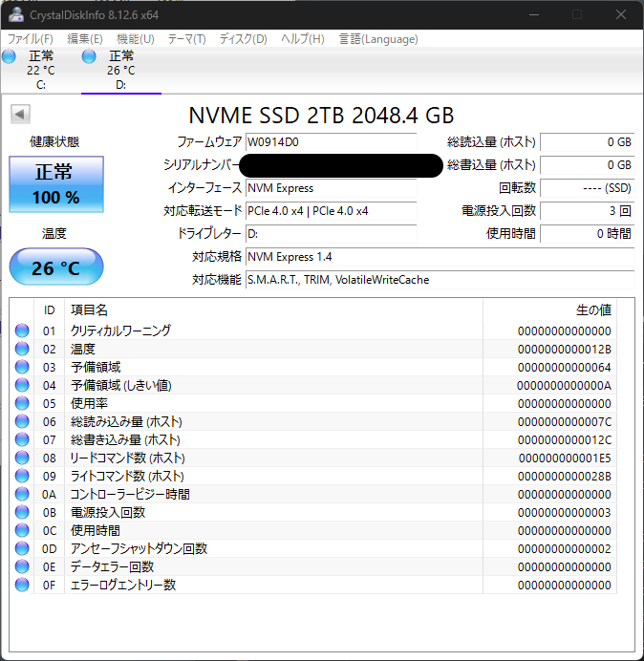Click the 項目名 column header

tap(273, 310)
